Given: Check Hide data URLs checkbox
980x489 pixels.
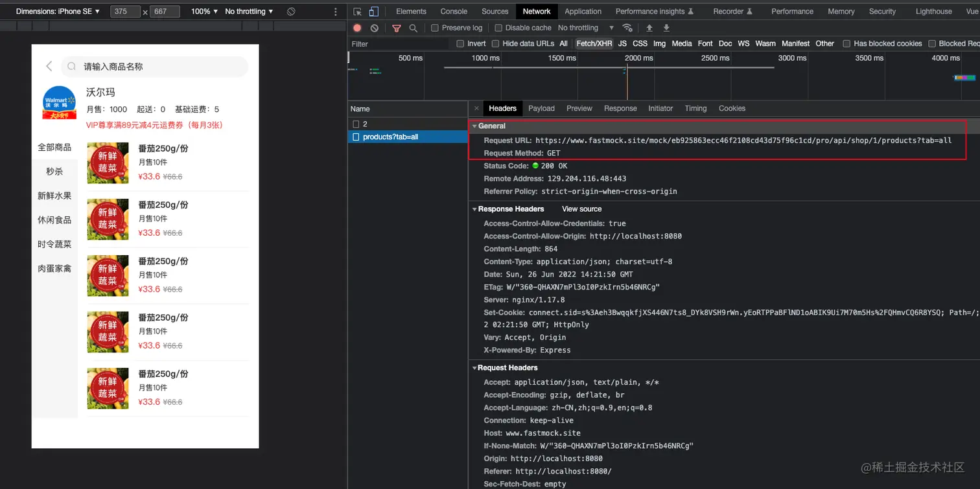Looking at the screenshot, I should pos(495,43).
